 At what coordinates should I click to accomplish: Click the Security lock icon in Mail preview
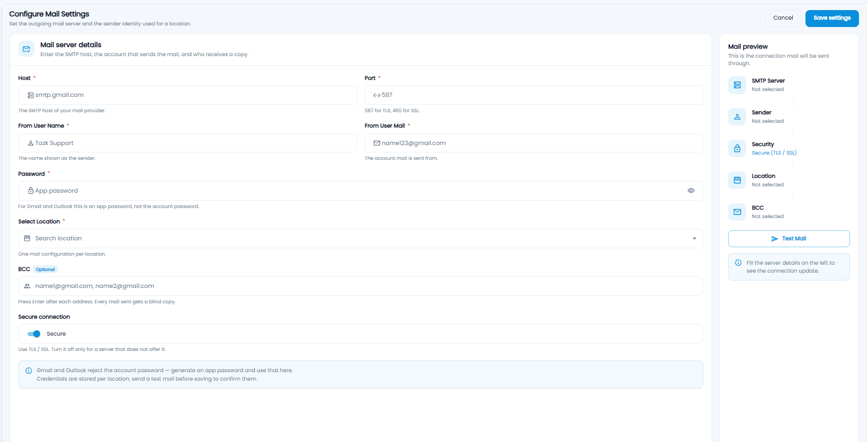(737, 149)
